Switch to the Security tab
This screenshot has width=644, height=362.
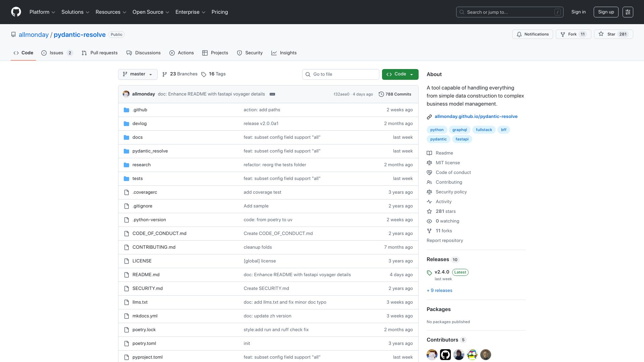point(250,53)
